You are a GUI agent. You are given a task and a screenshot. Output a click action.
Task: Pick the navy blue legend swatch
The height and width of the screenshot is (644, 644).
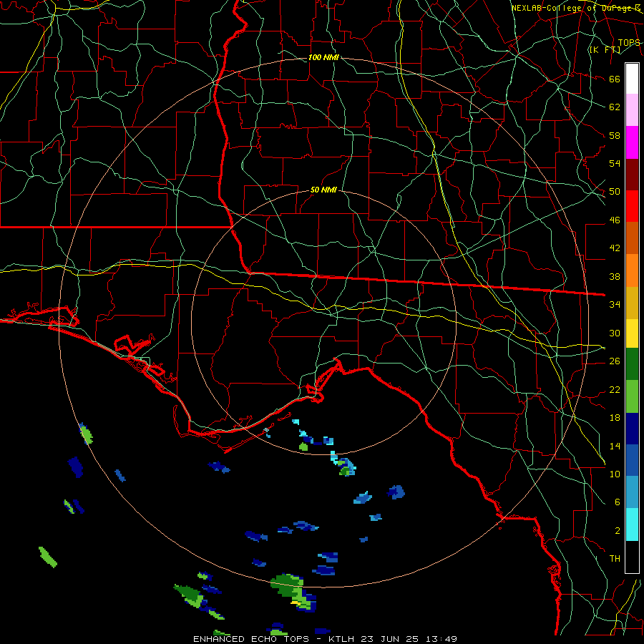coord(632,429)
